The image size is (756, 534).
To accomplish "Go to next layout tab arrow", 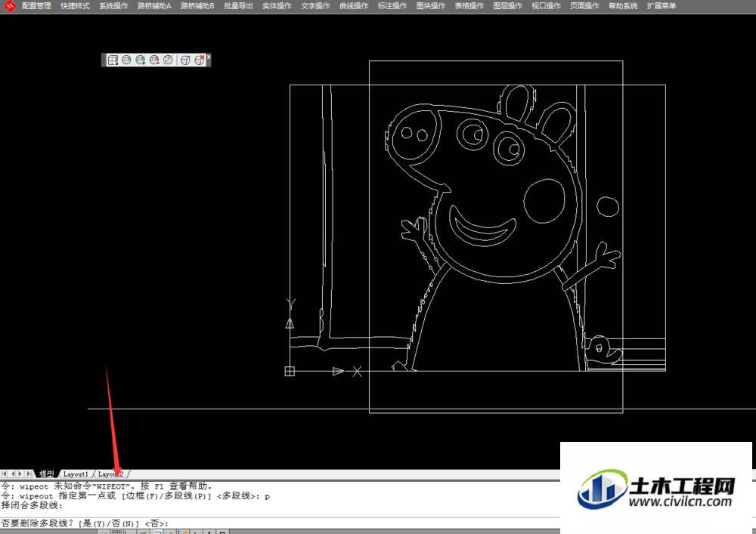I will point(20,474).
